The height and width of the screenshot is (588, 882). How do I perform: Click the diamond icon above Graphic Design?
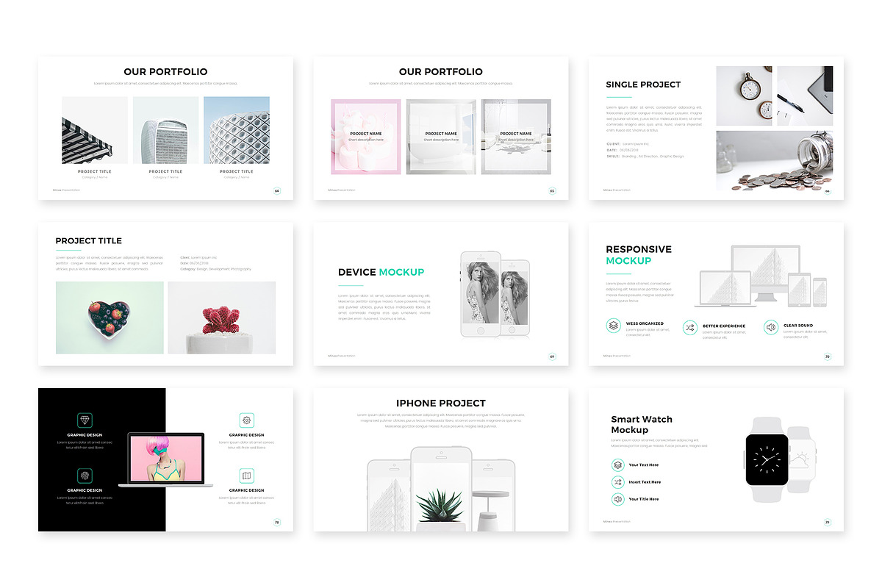[85, 420]
